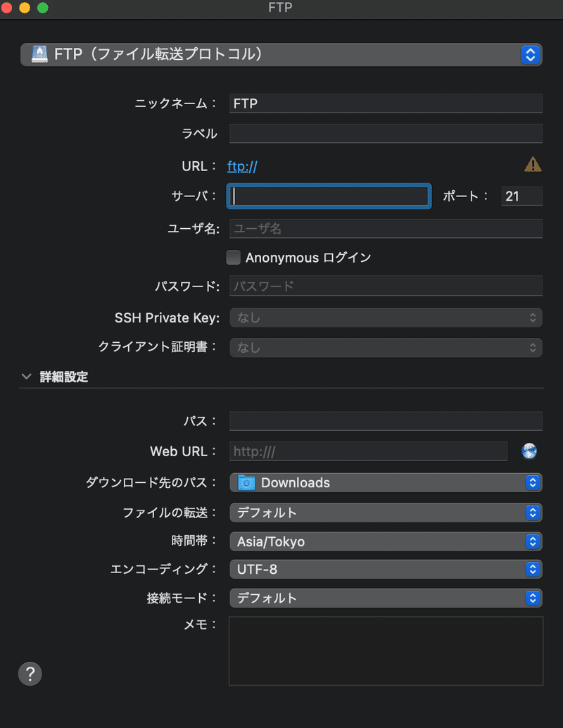This screenshot has width=563, height=728.
Task: Open the Asia/Tokyo time zone dropdown
Action: click(x=386, y=542)
